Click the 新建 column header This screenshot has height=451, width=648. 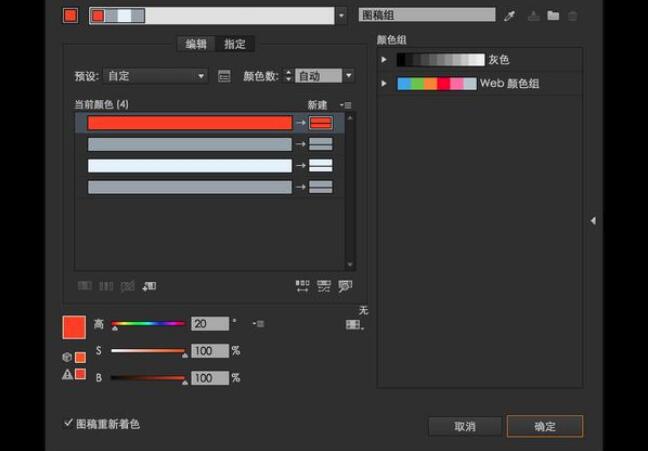(x=317, y=105)
